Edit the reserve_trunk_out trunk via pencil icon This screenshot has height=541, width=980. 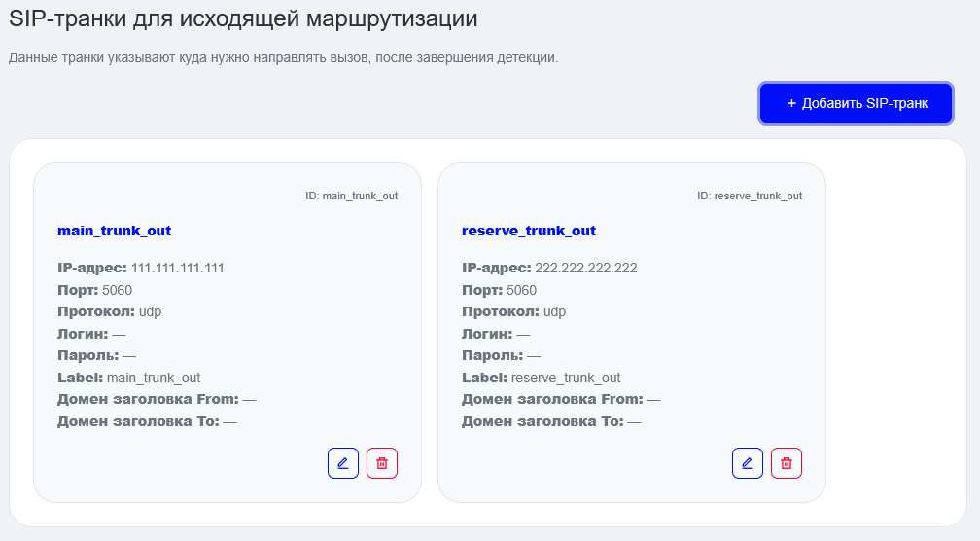pos(748,463)
